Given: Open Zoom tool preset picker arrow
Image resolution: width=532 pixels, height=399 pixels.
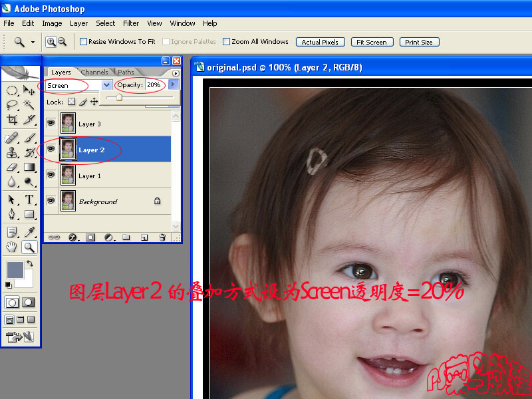Looking at the screenshot, I should [33, 42].
